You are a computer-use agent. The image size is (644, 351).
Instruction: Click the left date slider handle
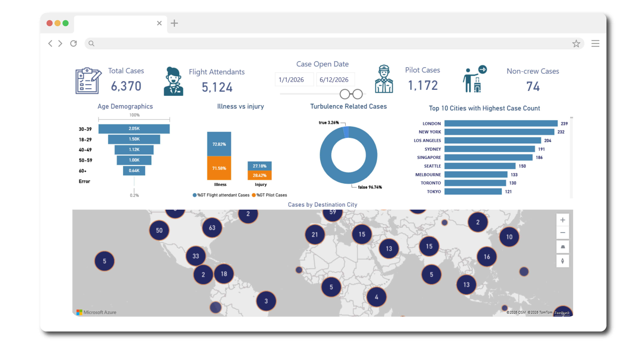344,94
